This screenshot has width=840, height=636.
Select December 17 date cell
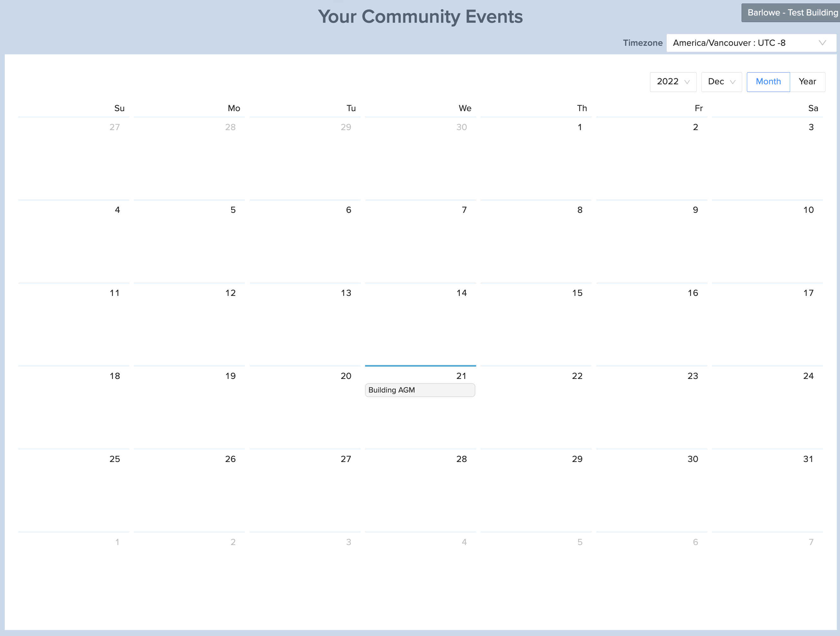767,324
